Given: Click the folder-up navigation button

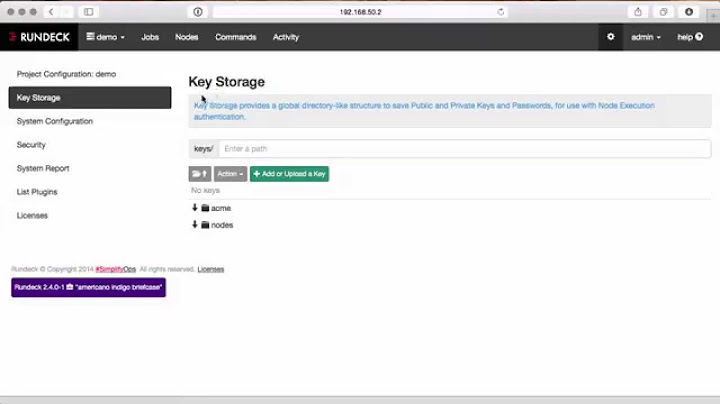Looking at the screenshot, I should coord(200,174).
